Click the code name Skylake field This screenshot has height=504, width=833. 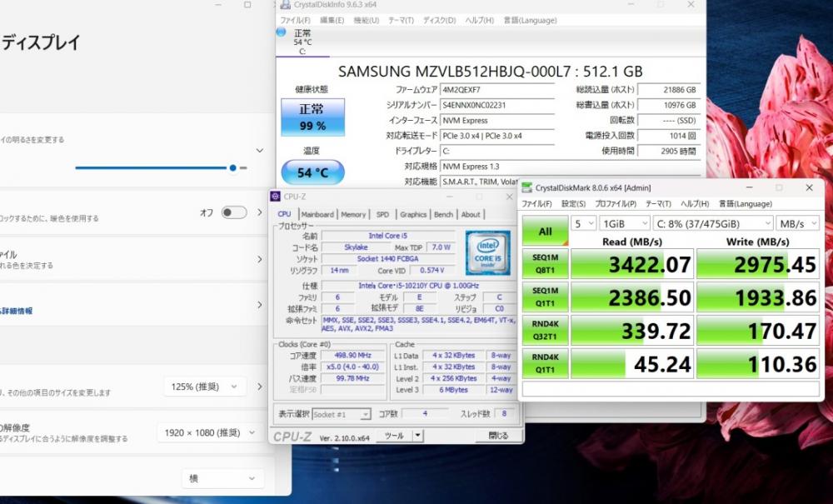(x=356, y=247)
